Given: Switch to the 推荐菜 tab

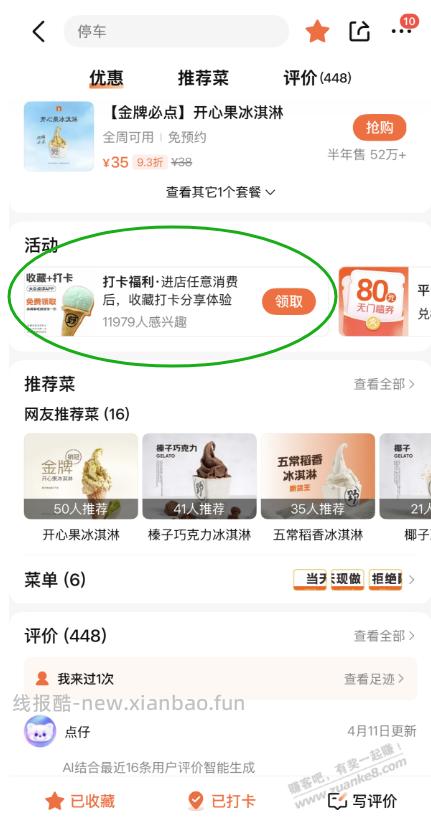Looking at the screenshot, I should 203,78.
